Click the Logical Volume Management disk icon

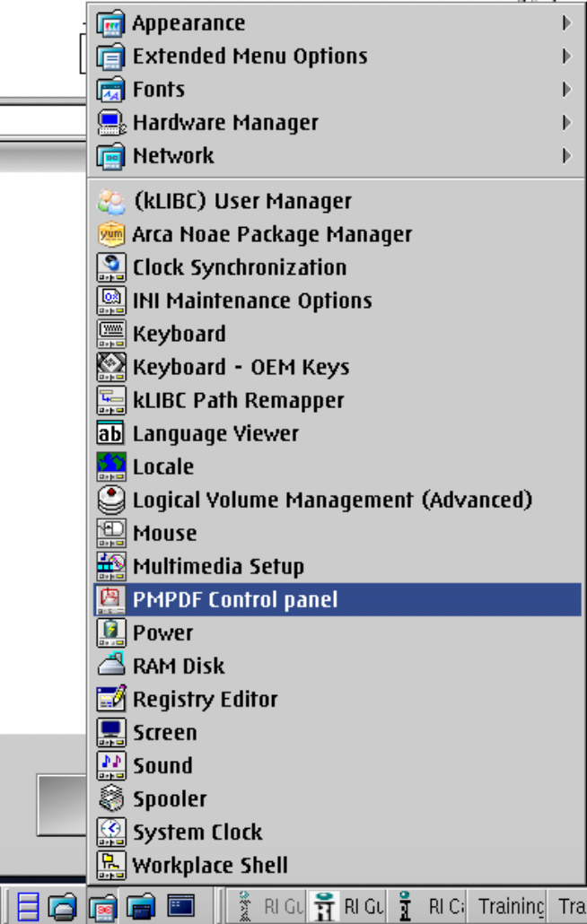110,500
